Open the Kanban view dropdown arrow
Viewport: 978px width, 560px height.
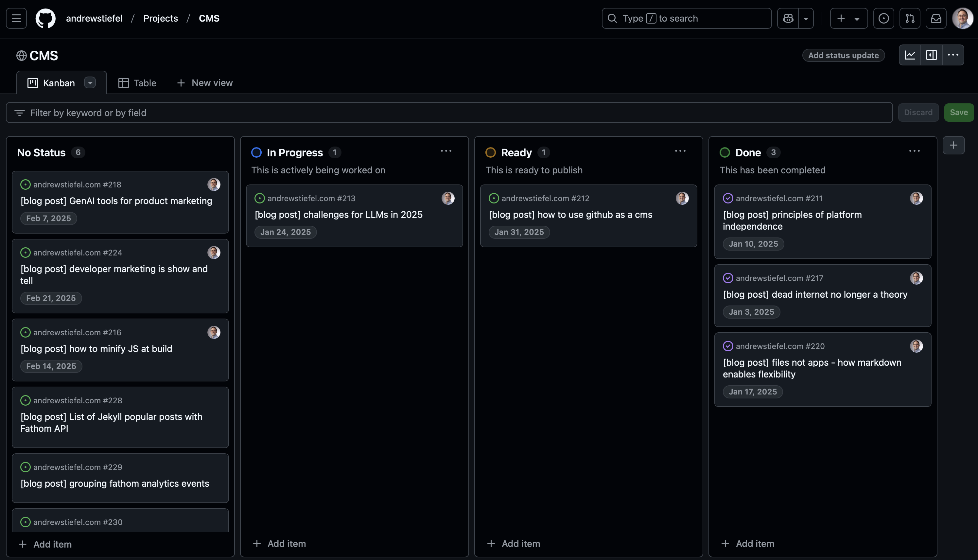click(90, 83)
